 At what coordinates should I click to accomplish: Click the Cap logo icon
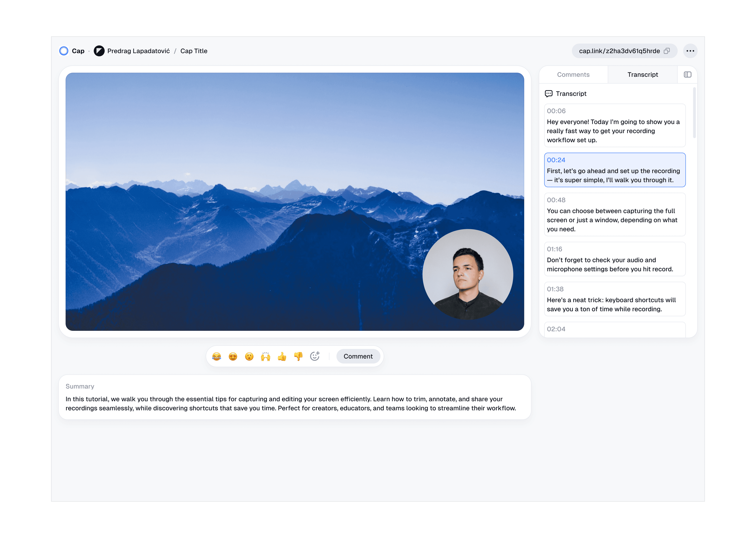[x=64, y=51]
